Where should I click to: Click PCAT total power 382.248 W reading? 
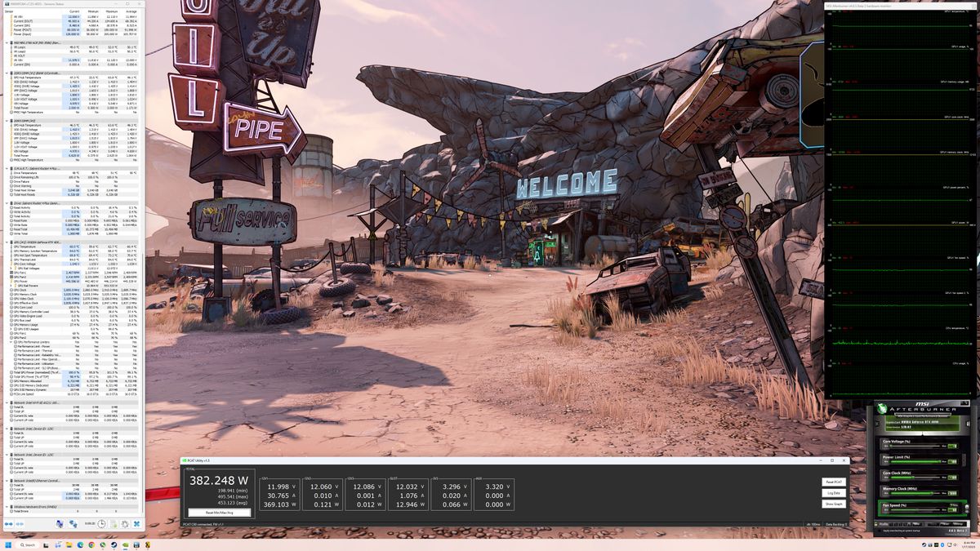click(x=220, y=481)
